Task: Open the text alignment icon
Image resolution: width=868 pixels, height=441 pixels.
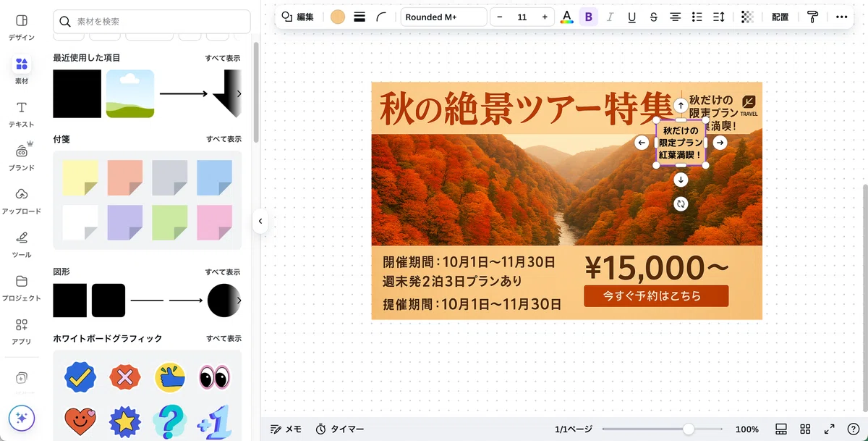Action: click(x=676, y=17)
